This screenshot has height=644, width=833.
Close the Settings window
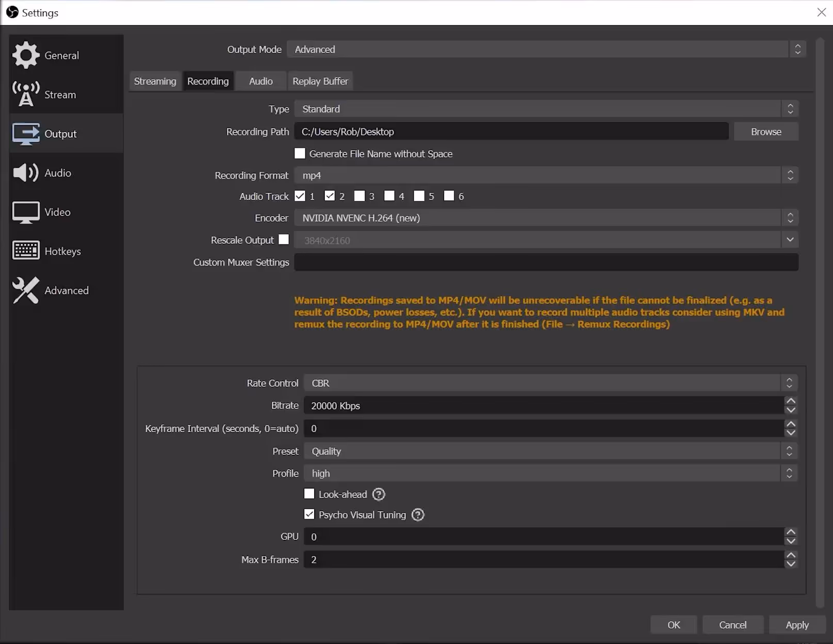coord(822,12)
